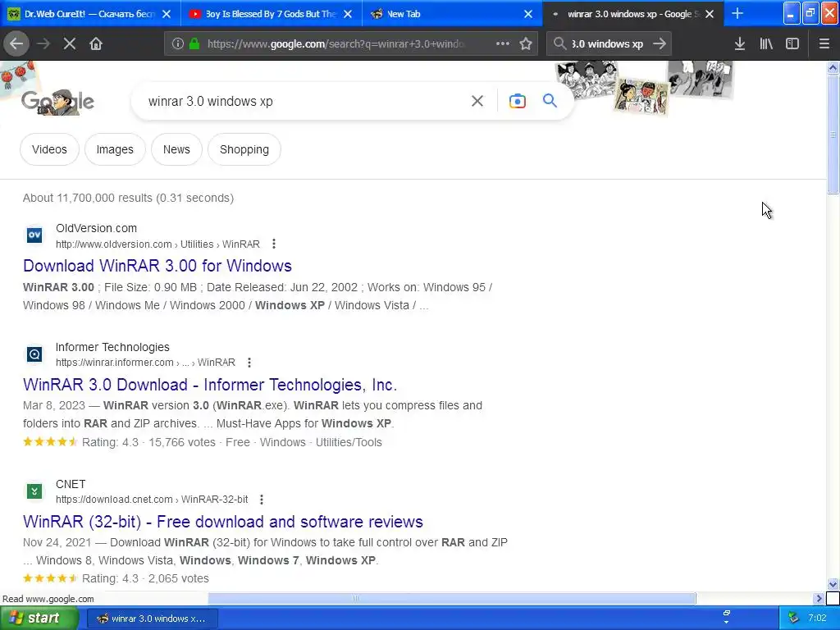Click the download.cnet.com WinRAR-32-bit URL
This screenshot has height=630, width=840.
[152, 500]
